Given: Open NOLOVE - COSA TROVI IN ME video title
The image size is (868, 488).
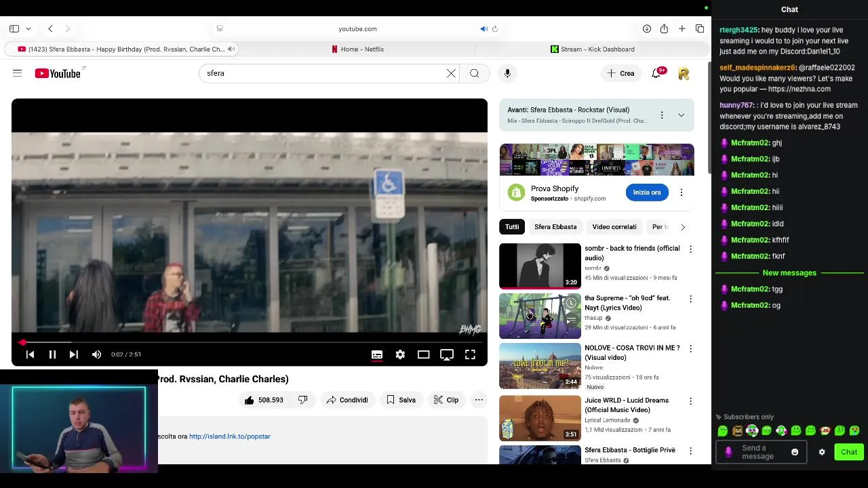Looking at the screenshot, I should click(x=632, y=353).
